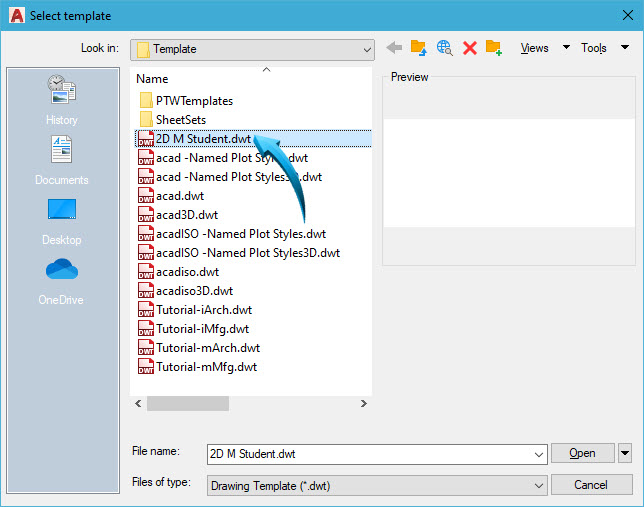Expand the File name dropdown list
644x507 pixels.
point(538,454)
